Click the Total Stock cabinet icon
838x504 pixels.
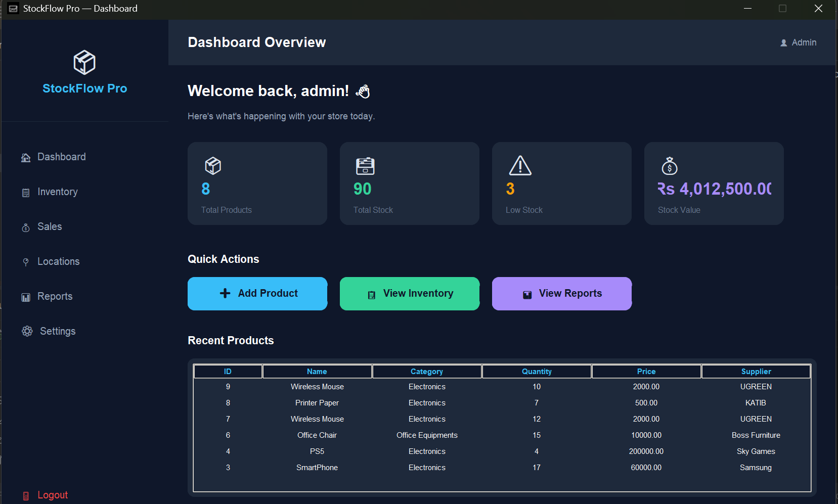tap(365, 166)
